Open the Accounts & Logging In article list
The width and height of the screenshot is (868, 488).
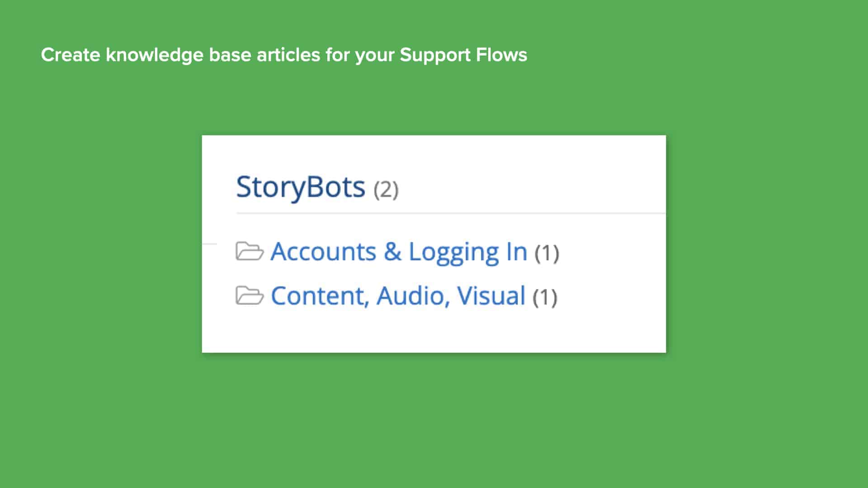398,252
